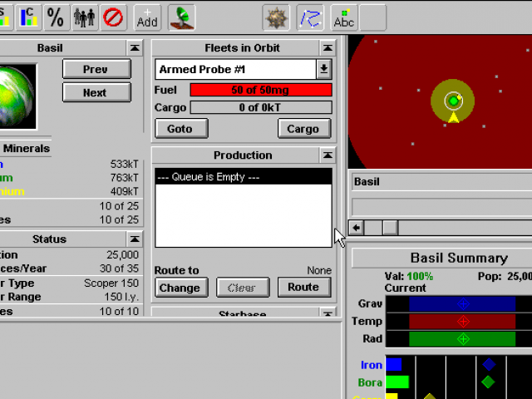Select the Add waypoints mode icon

(147, 17)
